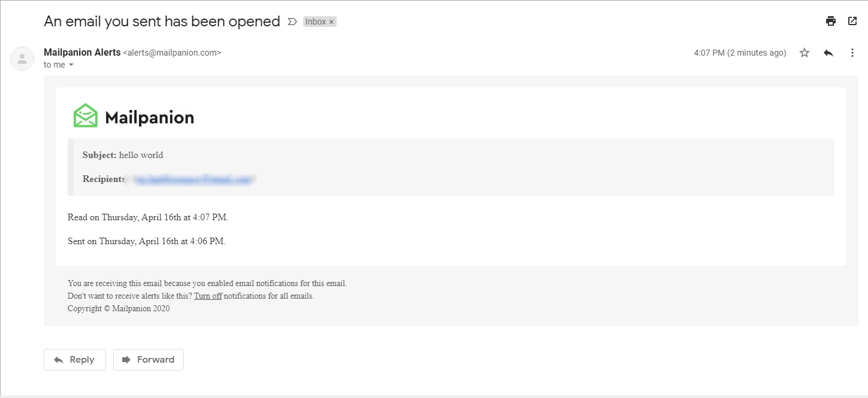The height and width of the screenshot is (398, 868).
Task: Click the sender name 'Mailpanion Alerts'
Action: 82,52
